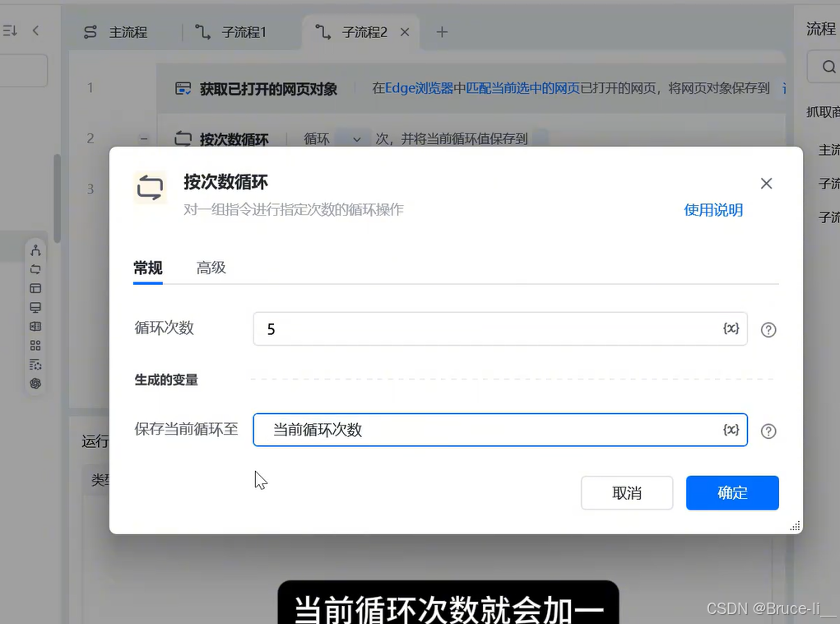Click the 按次数循环 step icon in row 2

pos(183,139)
